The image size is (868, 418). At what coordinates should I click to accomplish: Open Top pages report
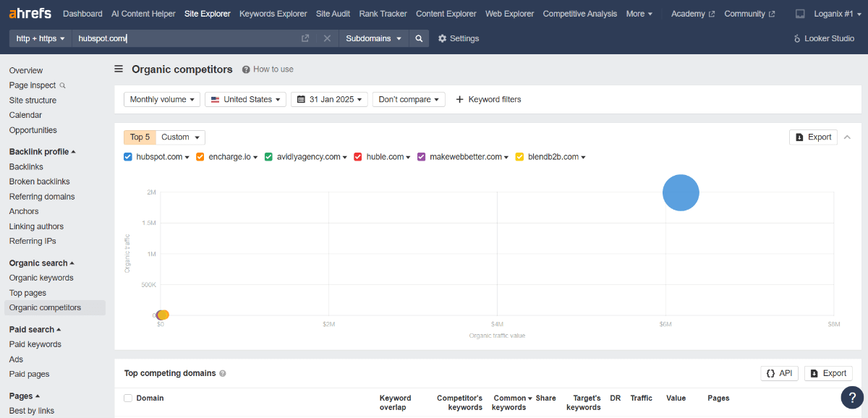coord(27,293)
